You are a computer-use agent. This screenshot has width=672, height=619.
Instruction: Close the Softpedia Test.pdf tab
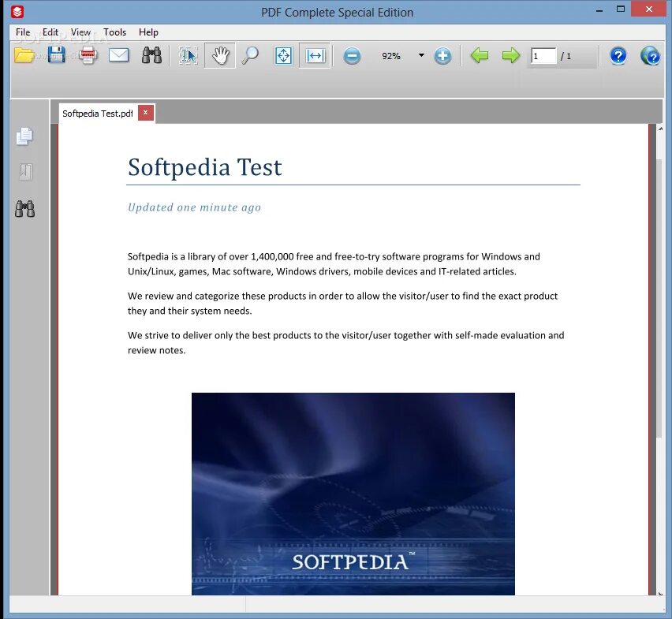click(146, 113)
